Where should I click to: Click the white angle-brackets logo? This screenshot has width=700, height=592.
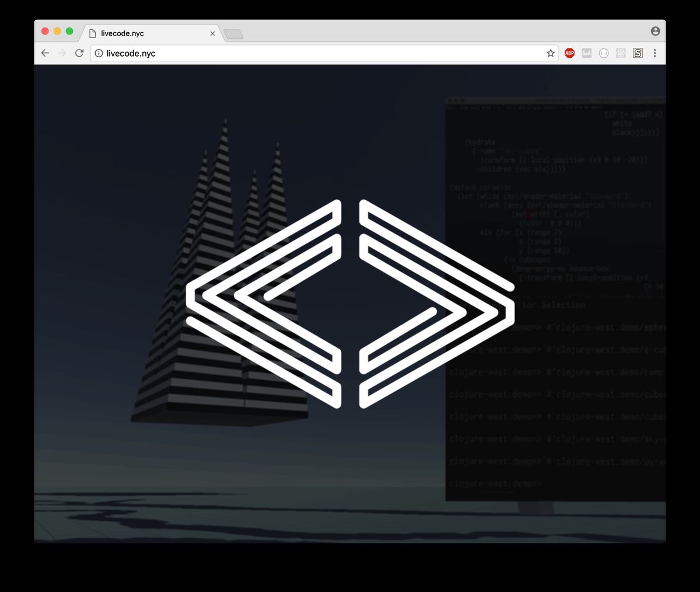coord(350,304)
